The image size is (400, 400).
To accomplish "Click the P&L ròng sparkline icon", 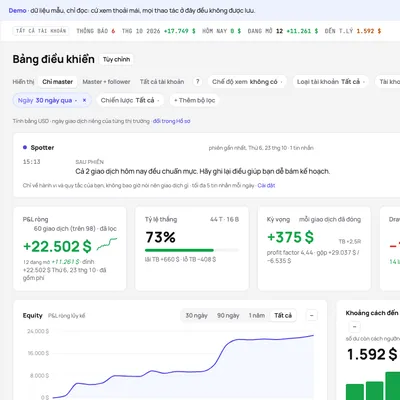I will [x=107, y=244].
